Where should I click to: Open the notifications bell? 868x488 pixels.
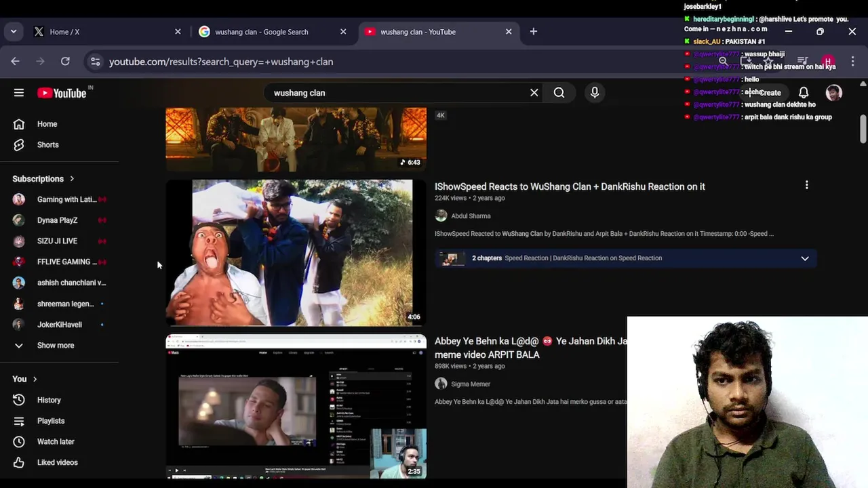point(804,93)
